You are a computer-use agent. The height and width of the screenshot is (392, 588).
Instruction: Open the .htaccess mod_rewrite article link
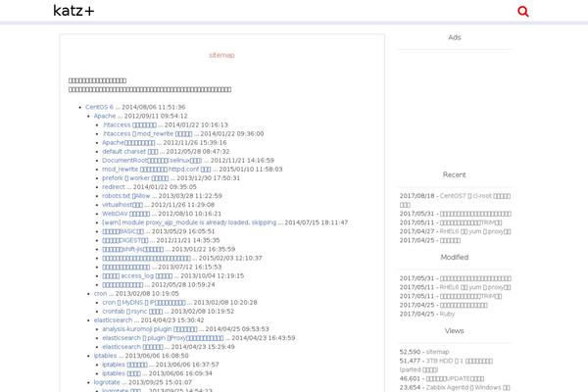coord(147,133)
